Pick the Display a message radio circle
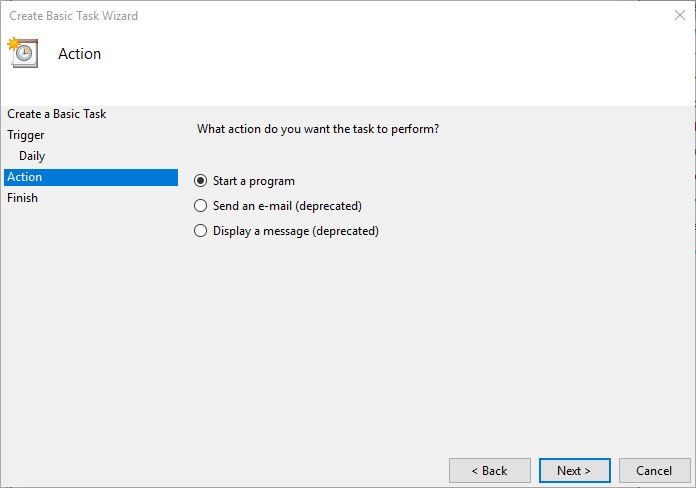This screenshot has width=696, height=488. [x=201, y=231]
